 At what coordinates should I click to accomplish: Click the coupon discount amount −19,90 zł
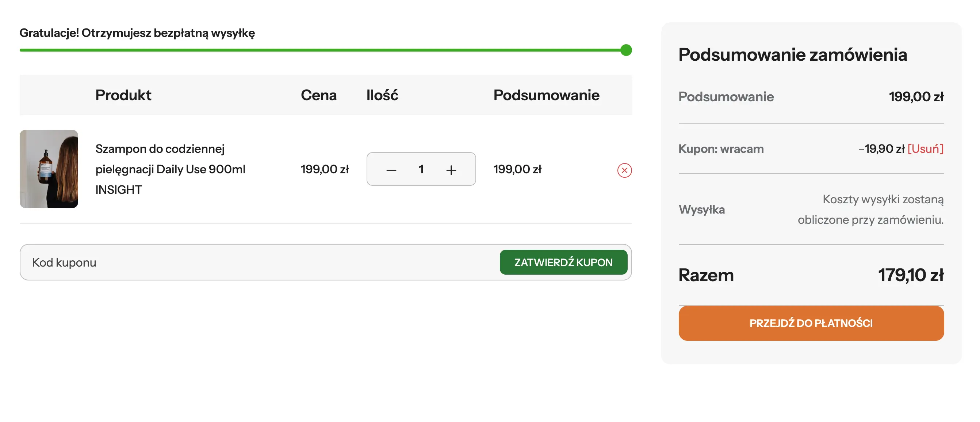tap(881, 148)
